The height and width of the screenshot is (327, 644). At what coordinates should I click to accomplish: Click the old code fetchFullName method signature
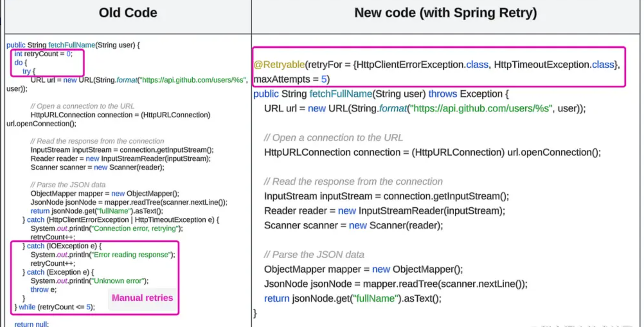(x=73, y=45)
